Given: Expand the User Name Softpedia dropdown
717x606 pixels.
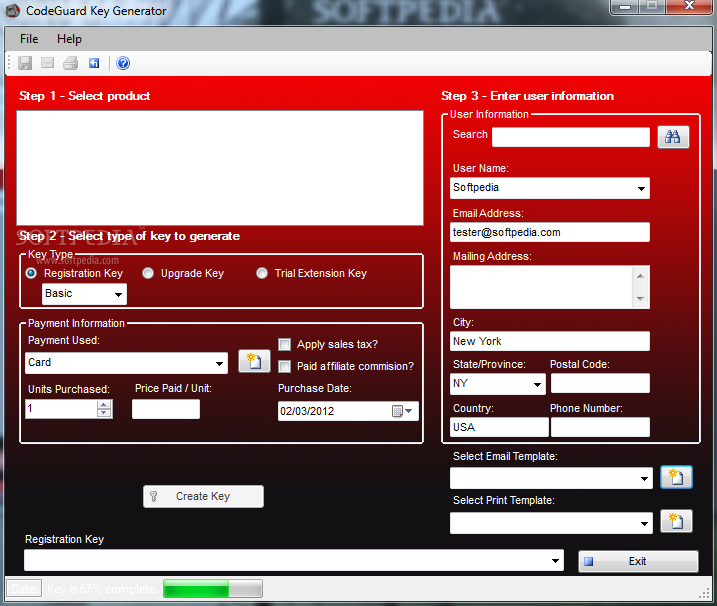Looking at the screenshot, I should 642,188.
